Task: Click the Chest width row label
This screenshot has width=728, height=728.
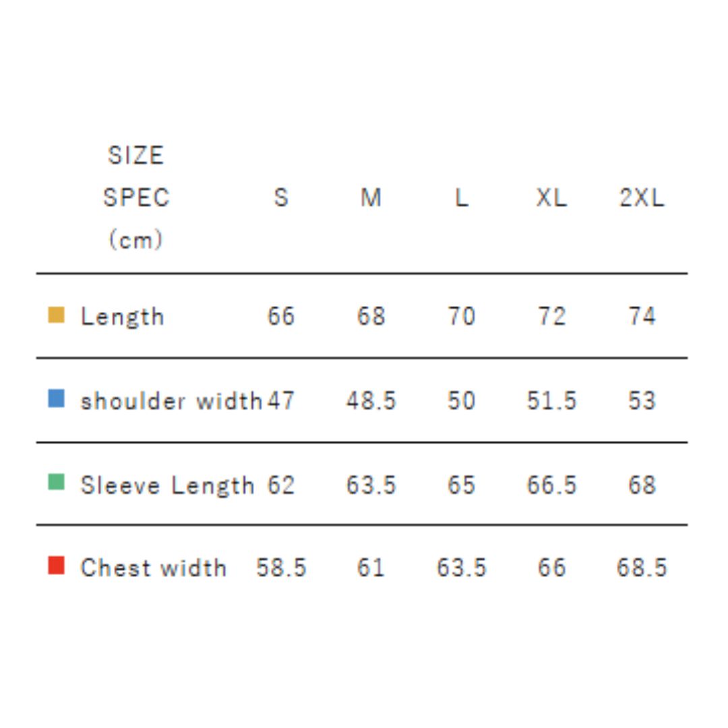Action: tap(153, 568)
